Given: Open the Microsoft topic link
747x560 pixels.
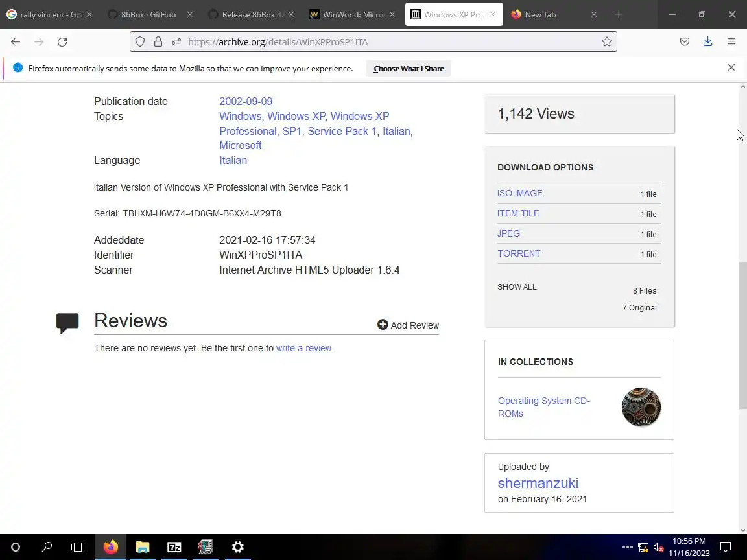Looking at the screenshot, I should 240,145.
